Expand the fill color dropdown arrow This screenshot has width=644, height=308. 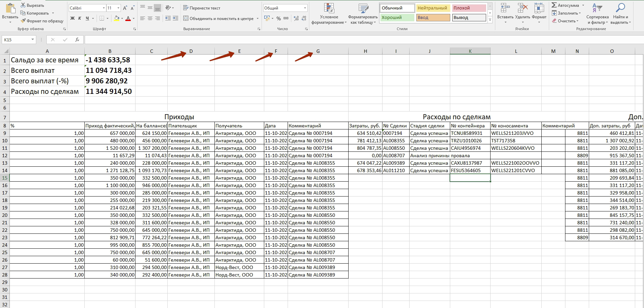[122, 18]
